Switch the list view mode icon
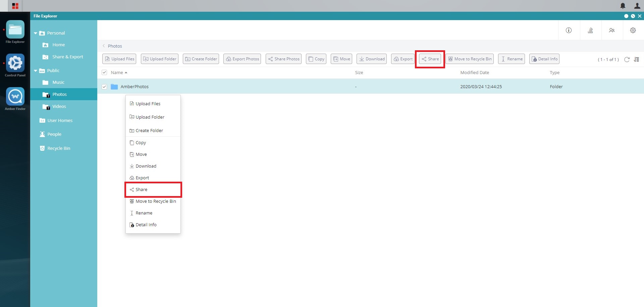 pyautogui.click(x=636, y=59)
